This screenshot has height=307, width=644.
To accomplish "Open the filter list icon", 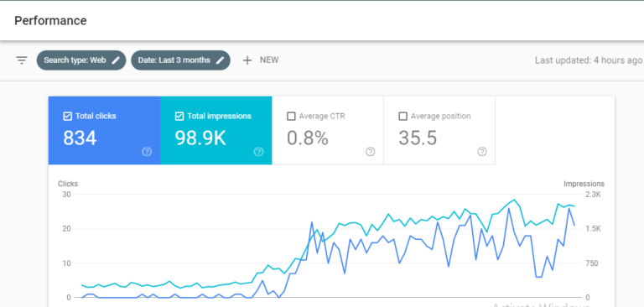I will click(x=22, y=60).
